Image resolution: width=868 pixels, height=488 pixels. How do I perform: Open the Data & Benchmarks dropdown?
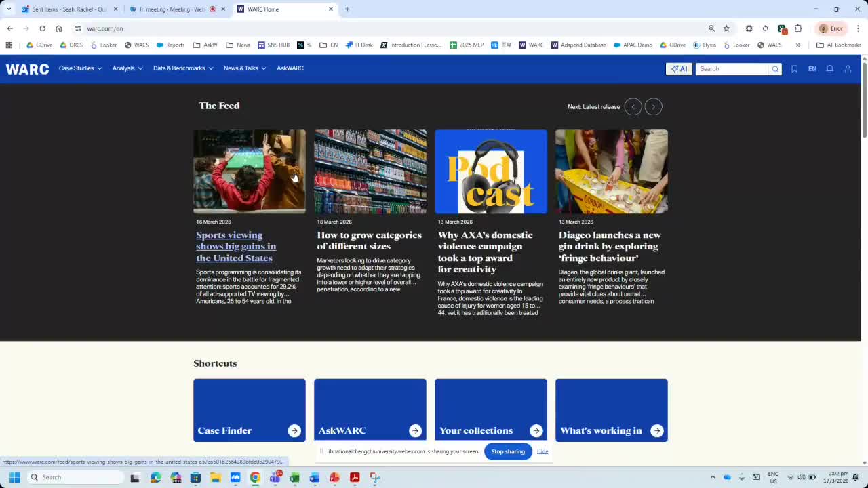[179, 68]
